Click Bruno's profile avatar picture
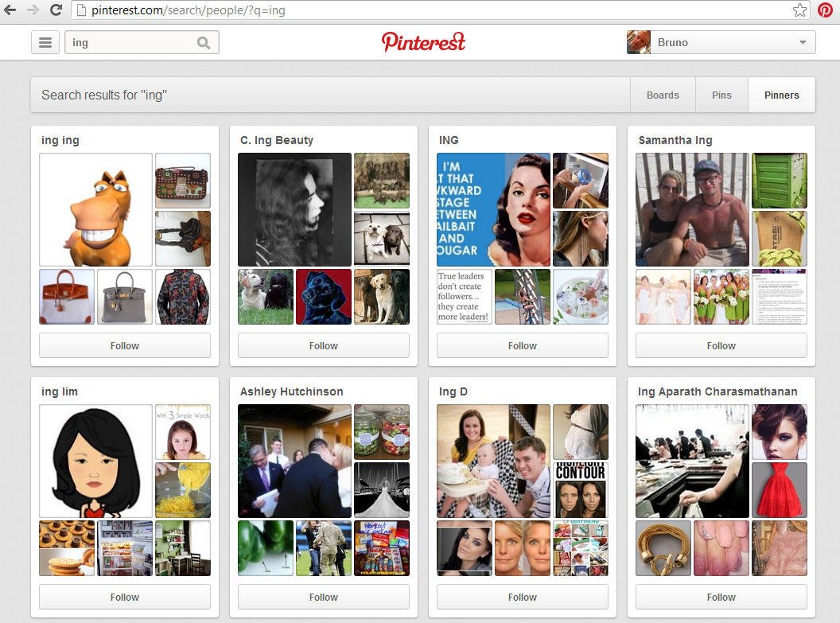 639,41
